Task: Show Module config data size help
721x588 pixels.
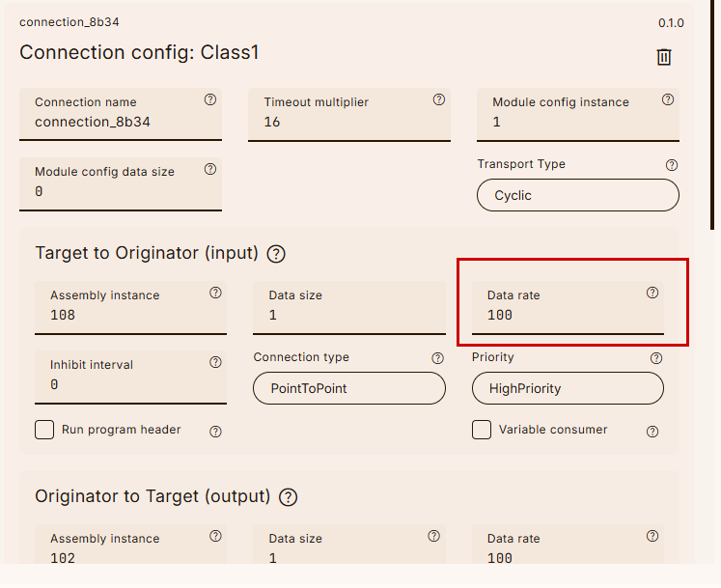Action: pos(210,169)
